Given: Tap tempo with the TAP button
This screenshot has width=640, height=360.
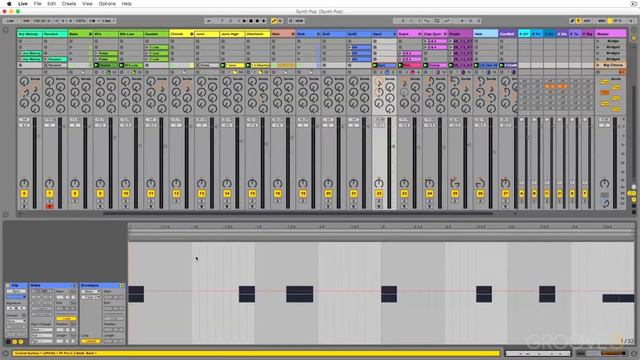Looking at the screenshot, I should pos(26,20).
